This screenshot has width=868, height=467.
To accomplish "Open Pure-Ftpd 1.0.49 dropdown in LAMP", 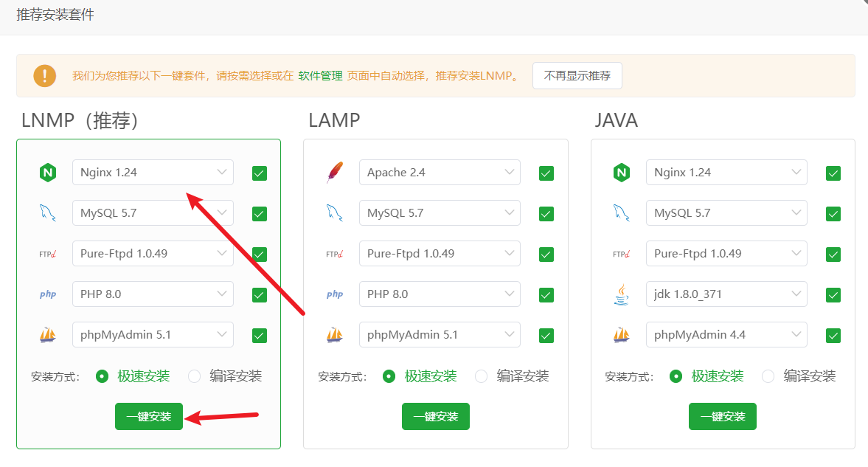I will click(x=440, y=253).
